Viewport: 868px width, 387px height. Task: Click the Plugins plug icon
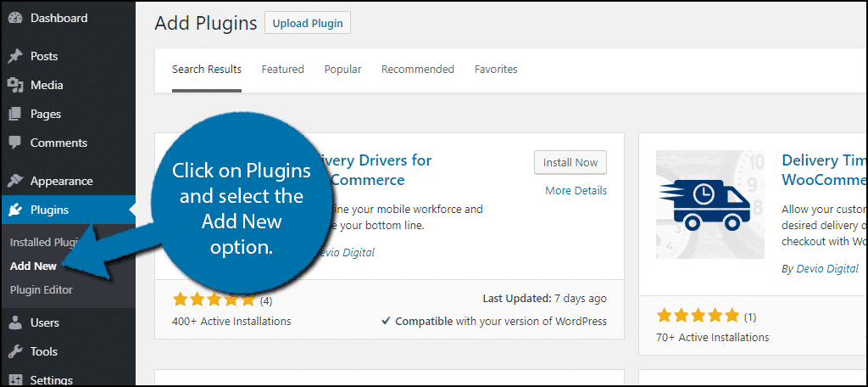(x=15, y=210)
